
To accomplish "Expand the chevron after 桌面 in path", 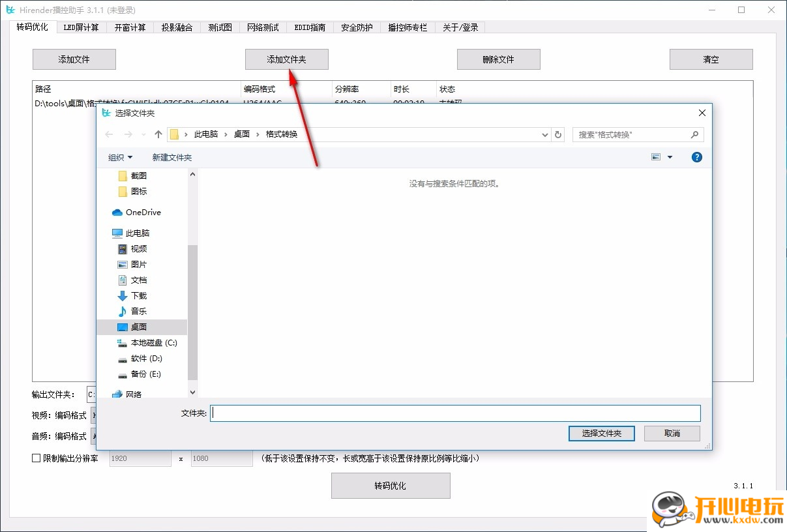I will (x=258, y=134).
